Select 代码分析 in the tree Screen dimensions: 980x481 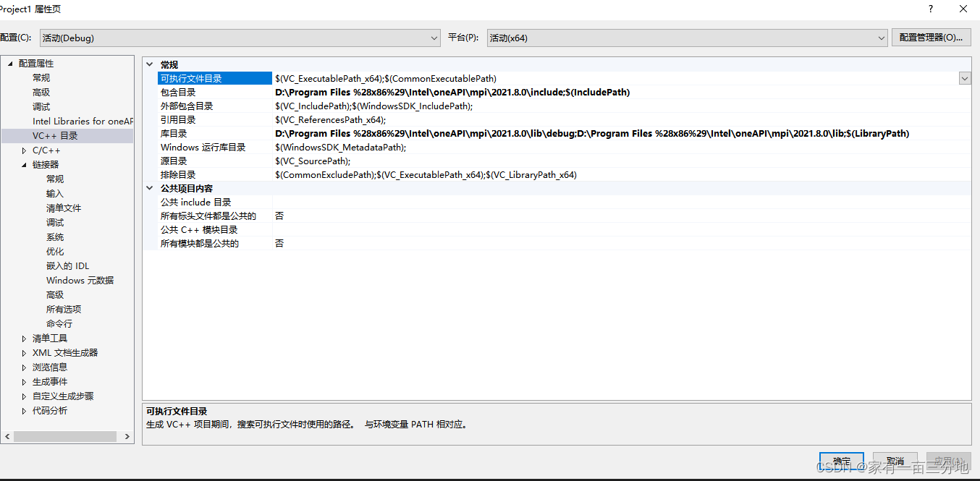[x=51, y=410]
